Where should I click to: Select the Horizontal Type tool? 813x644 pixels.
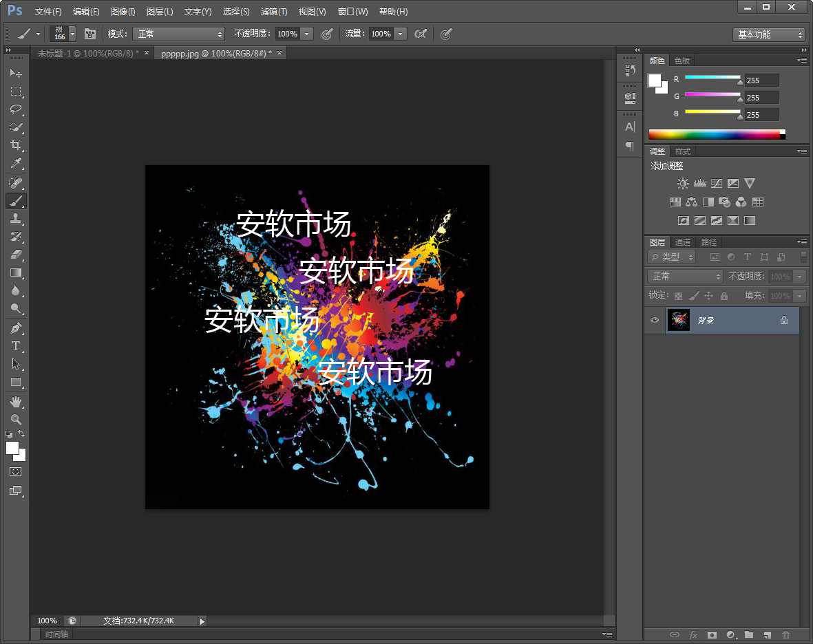(x=16, y=346)
